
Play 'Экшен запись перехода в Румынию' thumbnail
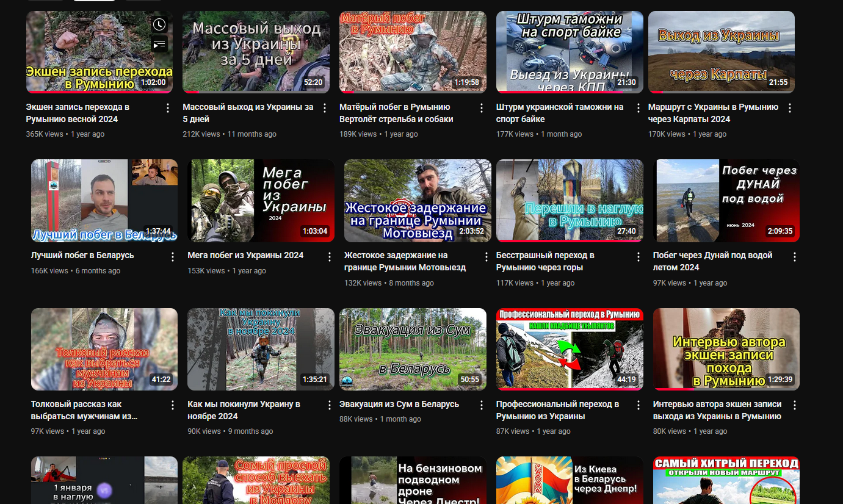click(x=99, y=52)
